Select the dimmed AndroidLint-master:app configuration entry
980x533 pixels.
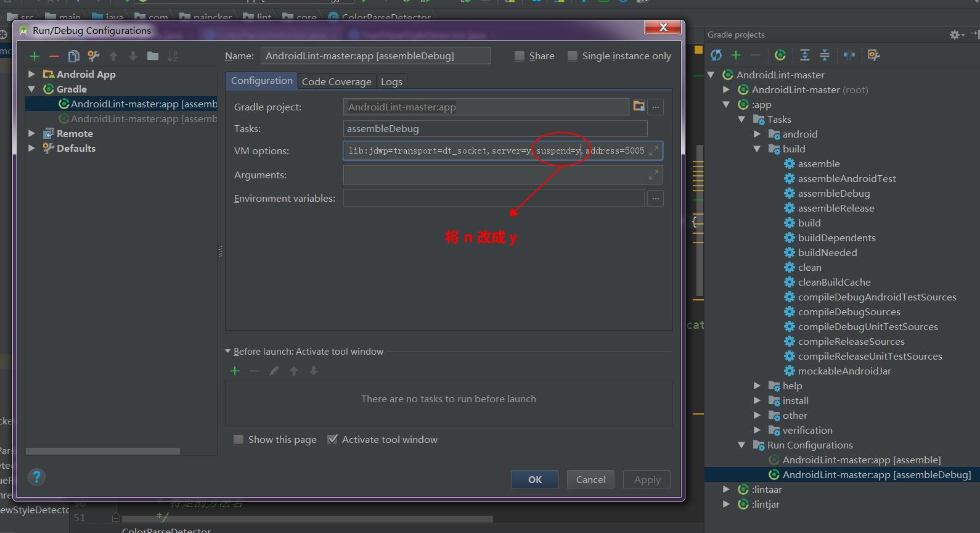point(137,119)
